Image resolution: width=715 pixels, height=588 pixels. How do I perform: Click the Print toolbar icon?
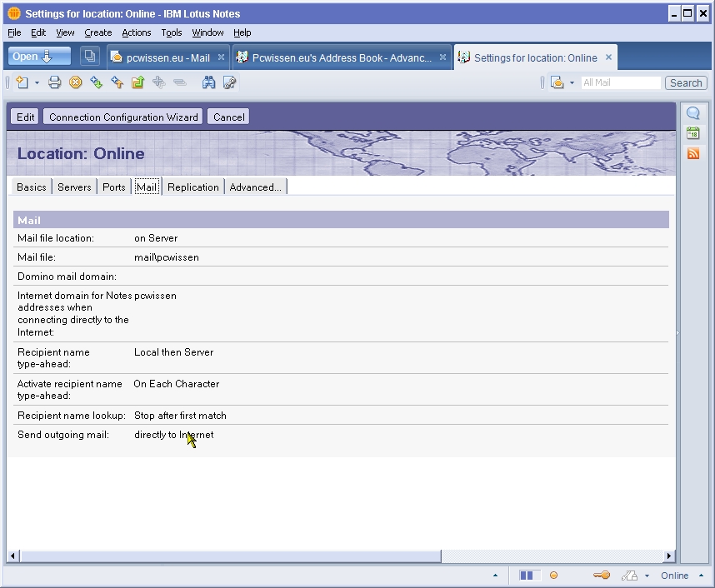pyautogui.click(x=55, y=82)
